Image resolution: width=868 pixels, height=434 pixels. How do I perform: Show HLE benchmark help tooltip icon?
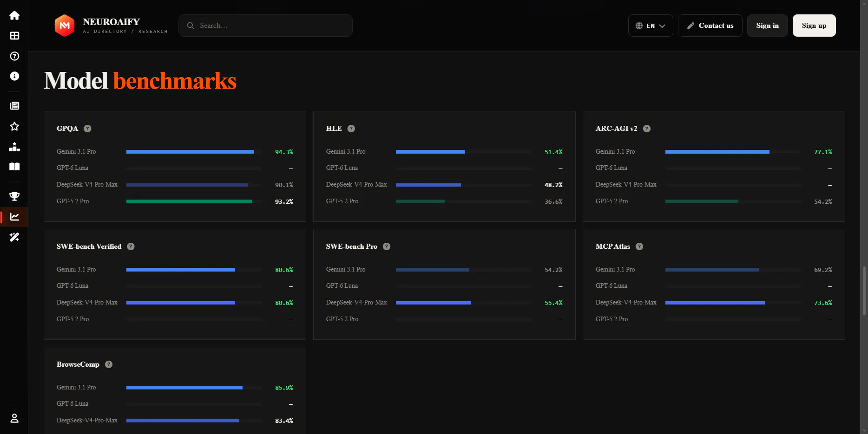(x=351, y=129)
